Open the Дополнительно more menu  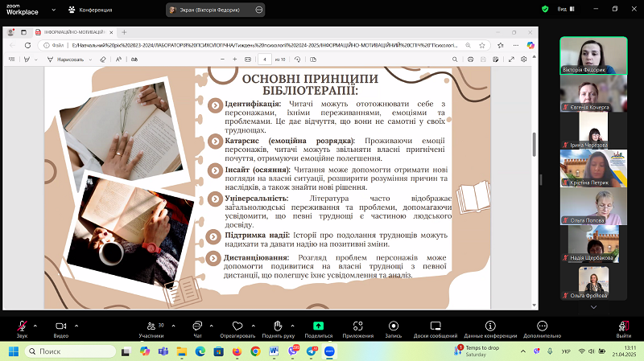click(x=542, y=329)
